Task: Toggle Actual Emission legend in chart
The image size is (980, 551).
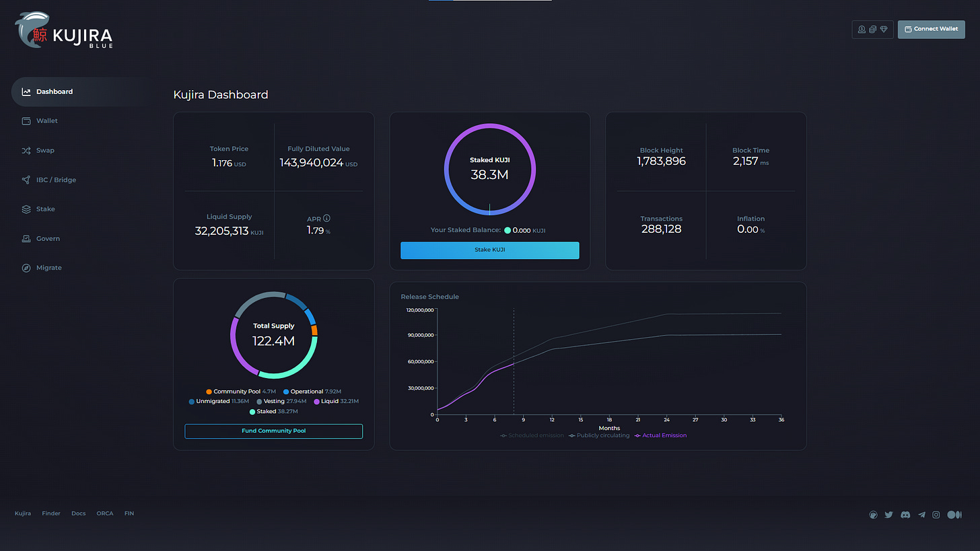Action: (661, 435)
